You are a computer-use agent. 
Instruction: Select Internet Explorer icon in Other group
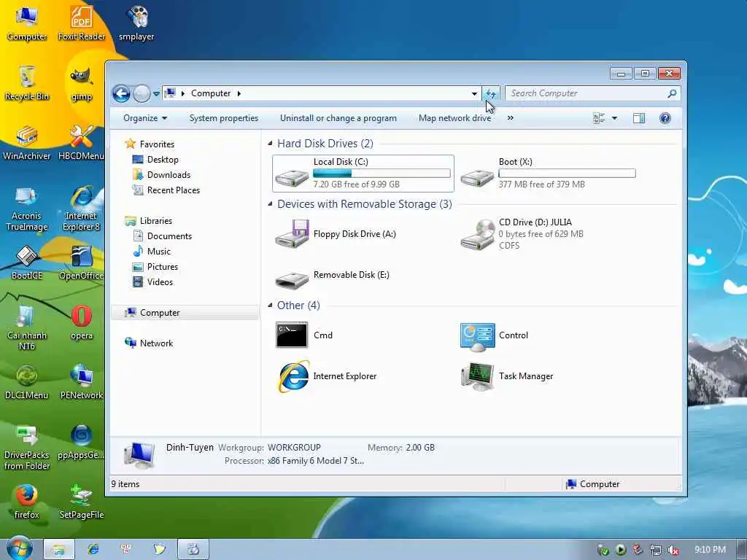[293, 377]
